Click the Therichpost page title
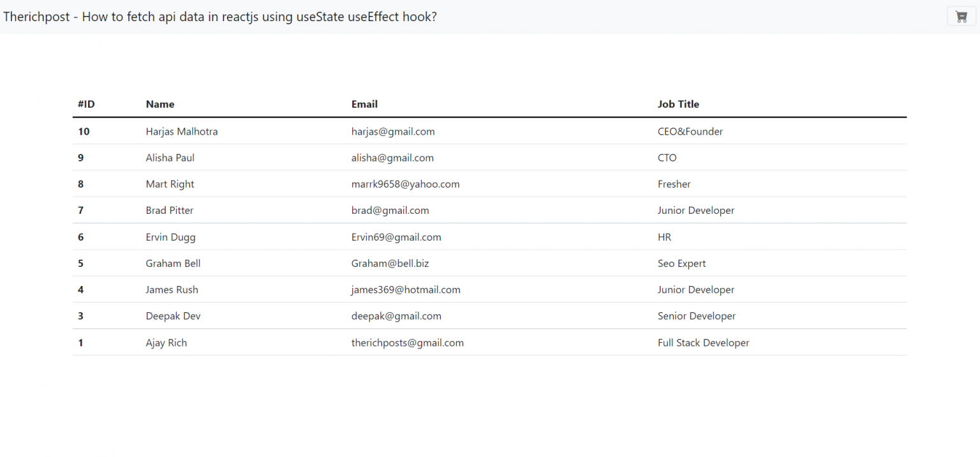The width and height of the screenshot is (980, 457). pyautogui.click(x=220, y=17)
